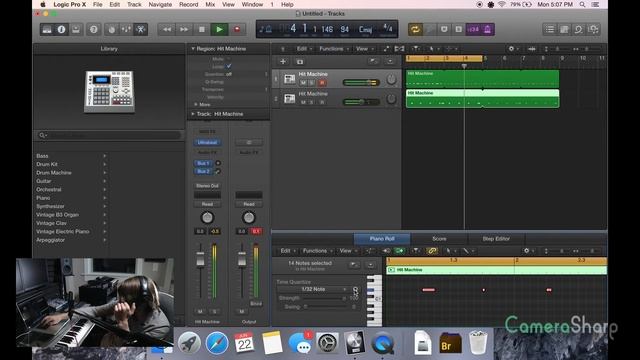Viewport: 640px width, 360px height.
Task: Toggle the purple Metronome click button
Action: pos(487,29)
